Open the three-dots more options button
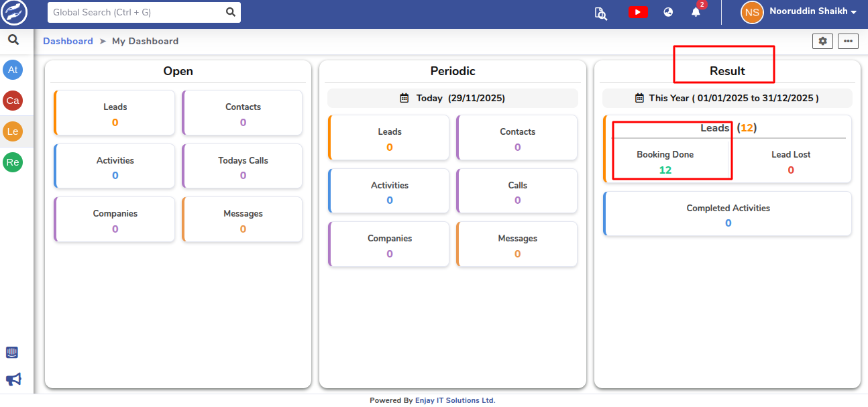The image size is (868, 407). pos(848,41)
